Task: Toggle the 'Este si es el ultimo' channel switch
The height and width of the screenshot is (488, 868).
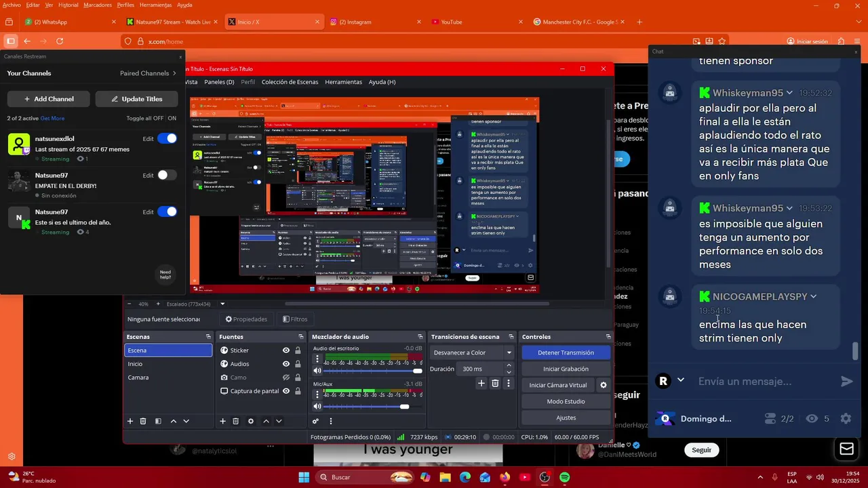Action: [167, 211]
